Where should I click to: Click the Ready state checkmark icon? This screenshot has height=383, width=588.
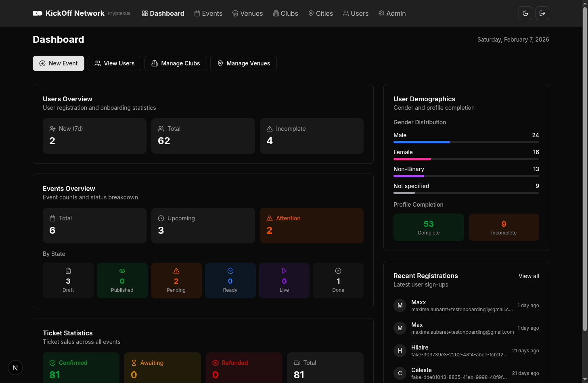(x=230, y=271)
